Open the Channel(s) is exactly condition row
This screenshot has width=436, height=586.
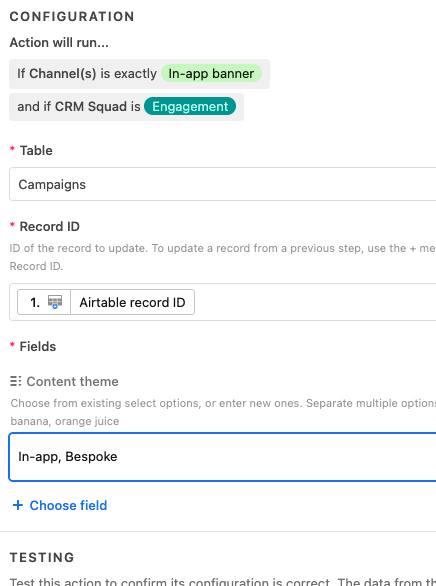click(x=139, y=74)
